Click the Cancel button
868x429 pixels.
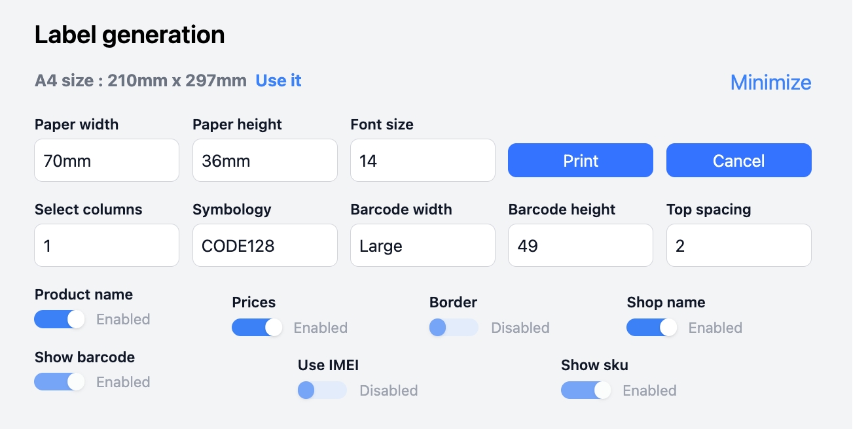pyautogui.click(x=738, y=161)
